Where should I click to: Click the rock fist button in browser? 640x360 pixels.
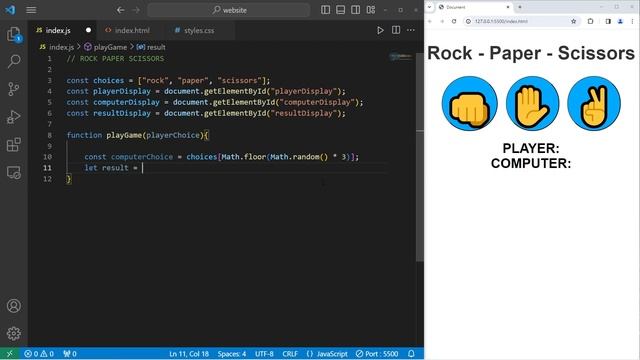point(469,104)
